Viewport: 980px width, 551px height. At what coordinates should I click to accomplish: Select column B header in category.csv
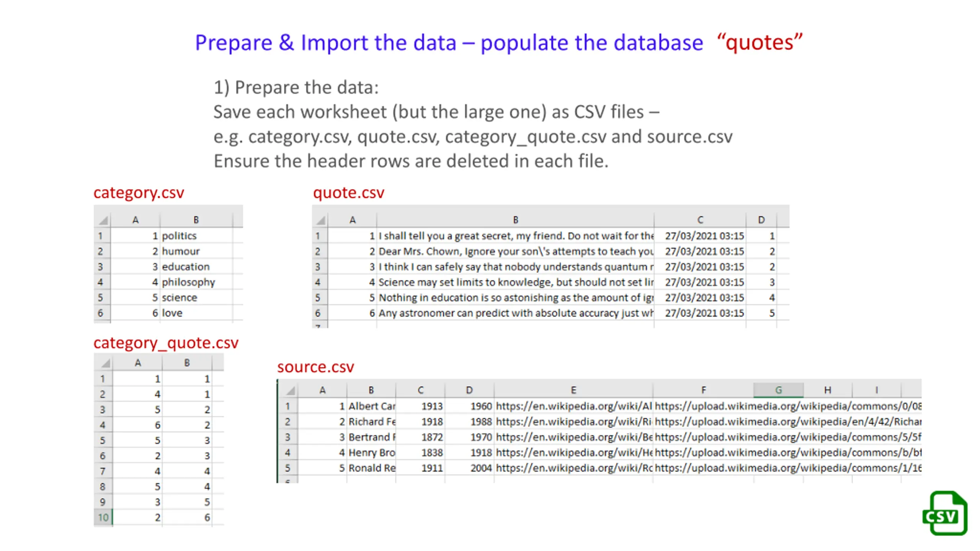[x=196, y=220]
